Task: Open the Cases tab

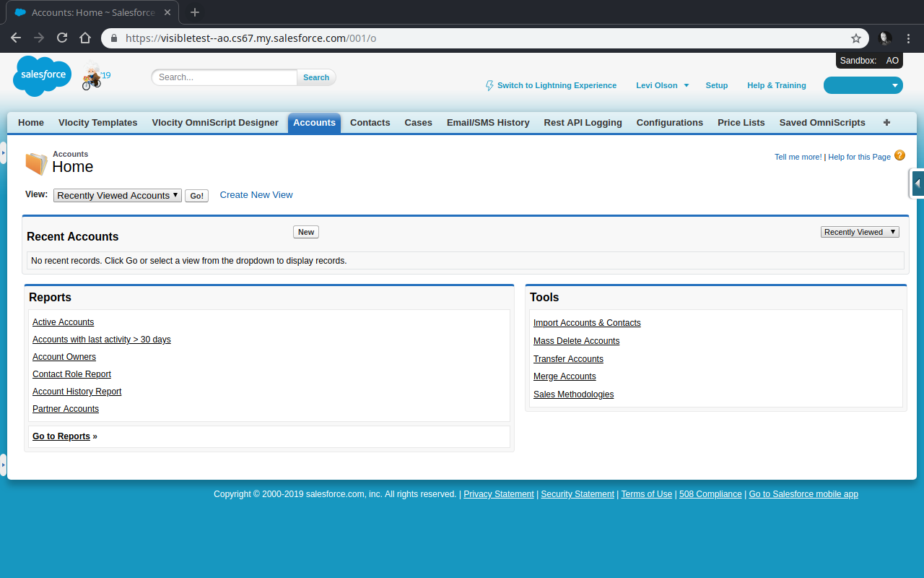Action: pos(419,123)
